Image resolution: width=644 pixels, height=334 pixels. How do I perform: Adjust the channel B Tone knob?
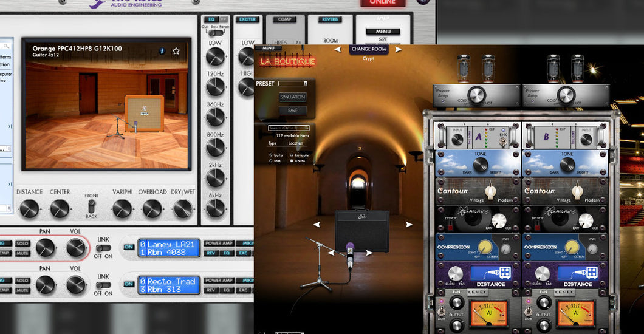click(x=567, y=165)
